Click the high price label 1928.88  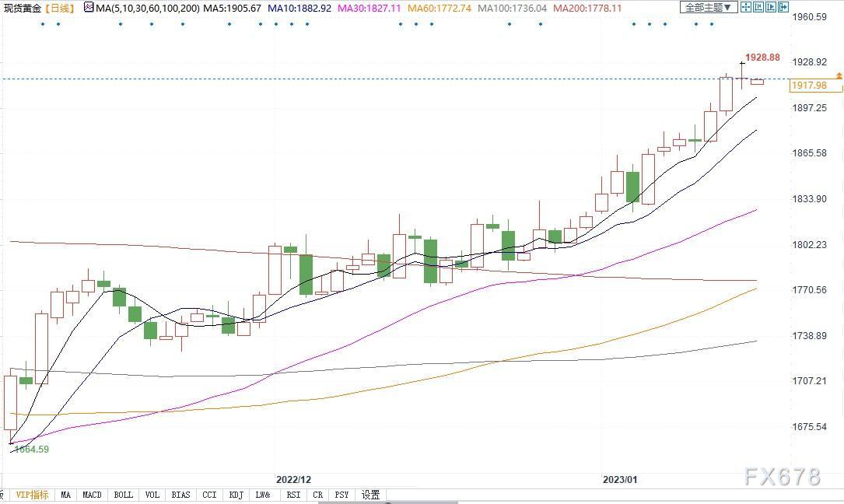coord(762,58)
